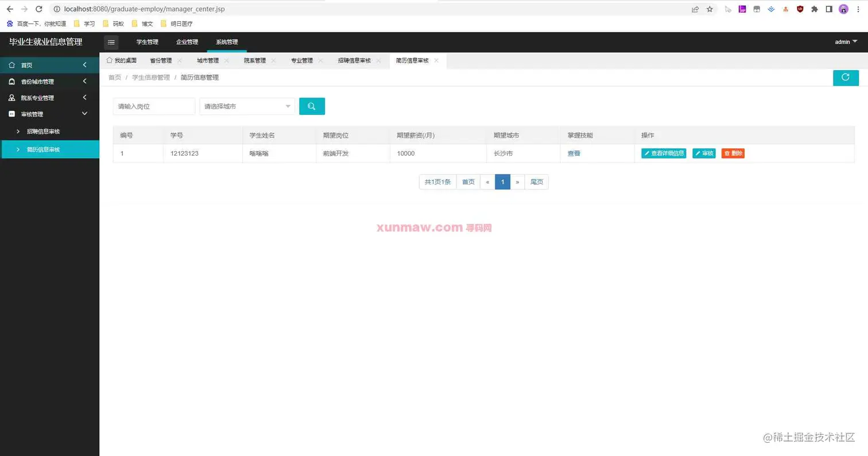The image size is (868, 456).
Task: Select 简历信息审核 in the sidebar
Action: (50, 149)
